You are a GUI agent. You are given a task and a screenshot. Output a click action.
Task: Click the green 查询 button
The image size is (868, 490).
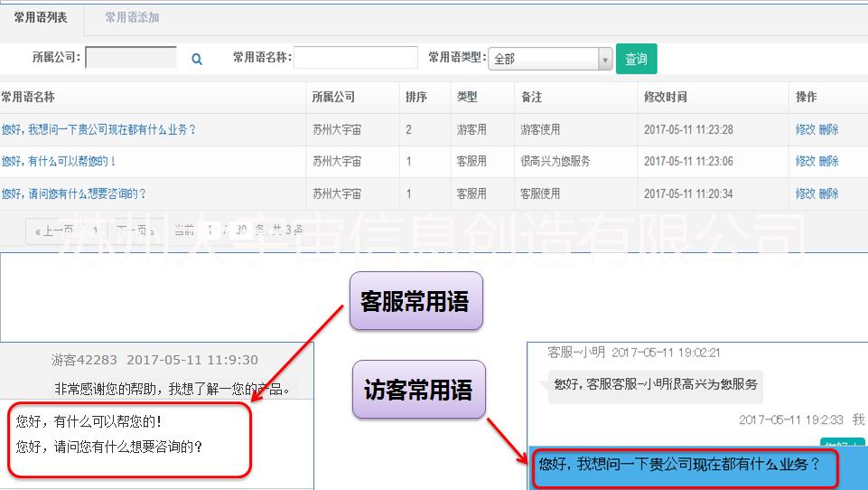[636, 59]
